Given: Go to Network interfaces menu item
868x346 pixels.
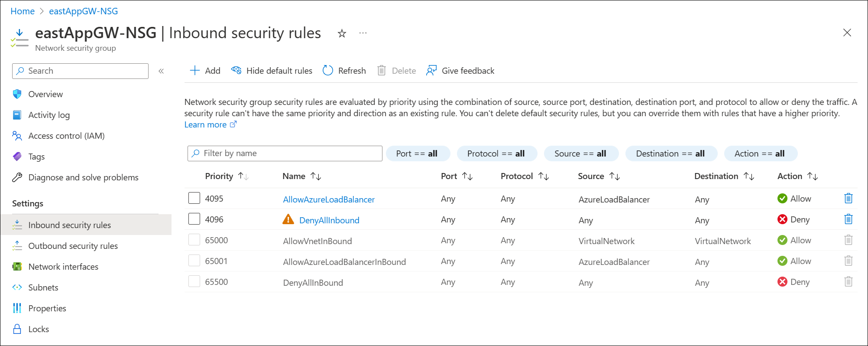Looking at the screenshot, I should pyautogui.click(x=63, y=267).
